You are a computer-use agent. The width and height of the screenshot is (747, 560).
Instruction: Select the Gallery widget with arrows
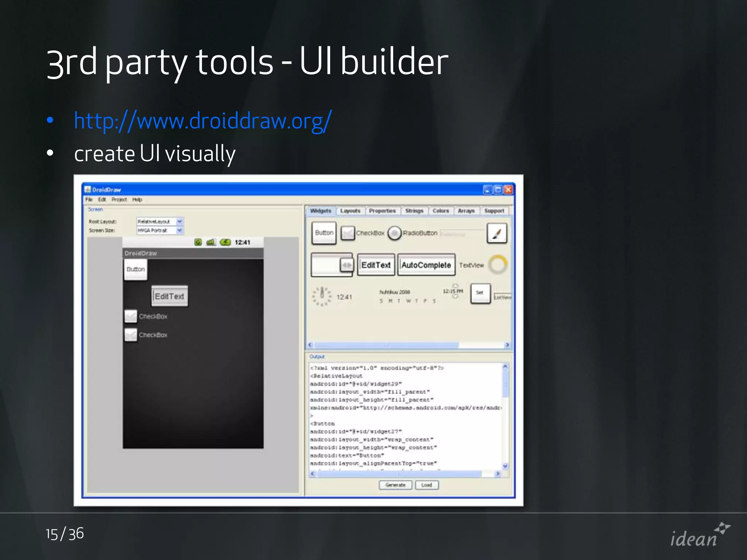[332, 265]
